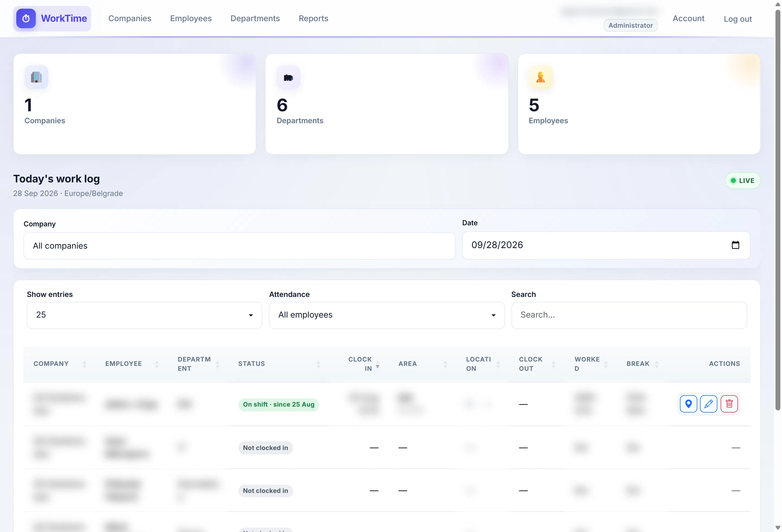The width and height of the screenshot is (782, 532).
Task: Click the Today's work log heading
Action: pyautogui.click(x=56, y=179)
